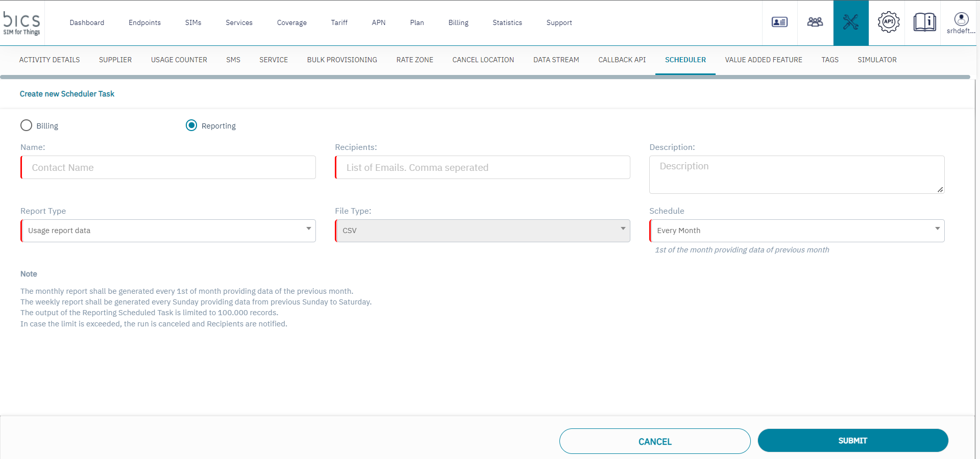Click the user profile avatar icon
The height and width of the screenshot is (459, 980).
point(961,19)
